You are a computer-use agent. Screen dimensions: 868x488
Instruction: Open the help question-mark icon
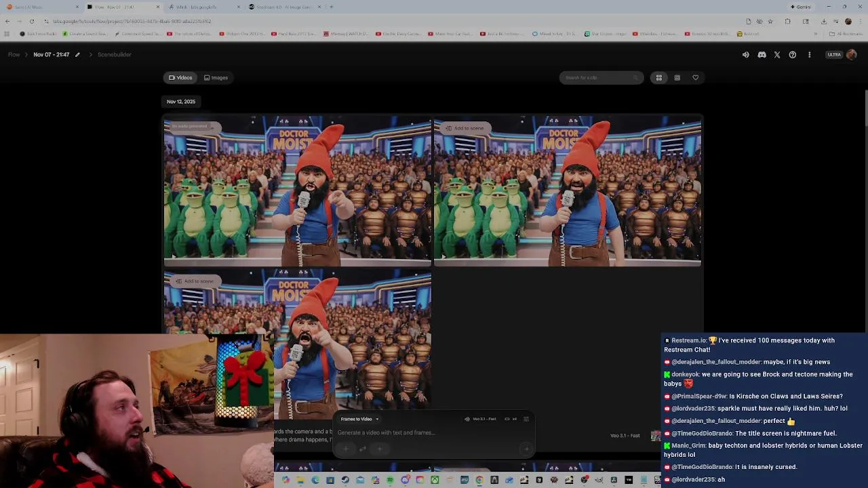[x=793, y=55]
